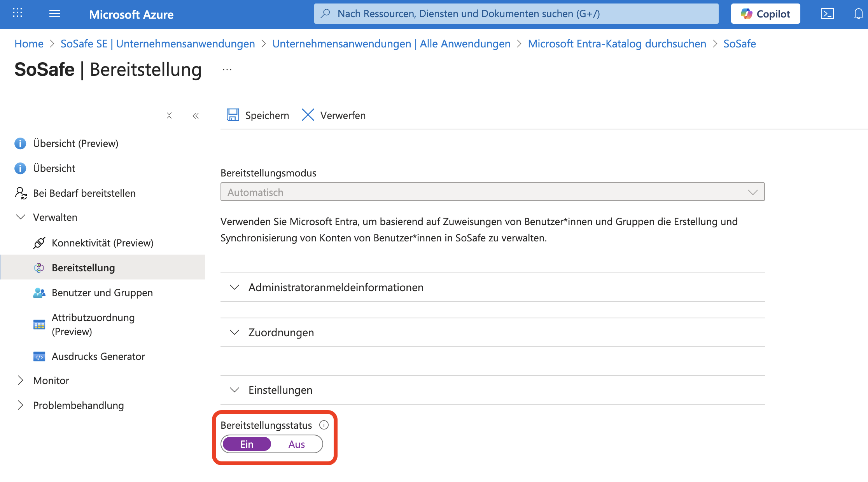Click the Speichern save icon

point(233,115)
